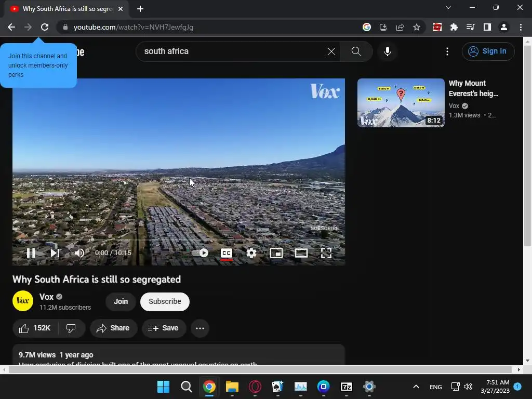Viewport: 532px width, 399px height.
Task: Reload the page with refresh icon
Action: (x=45, y=27)
